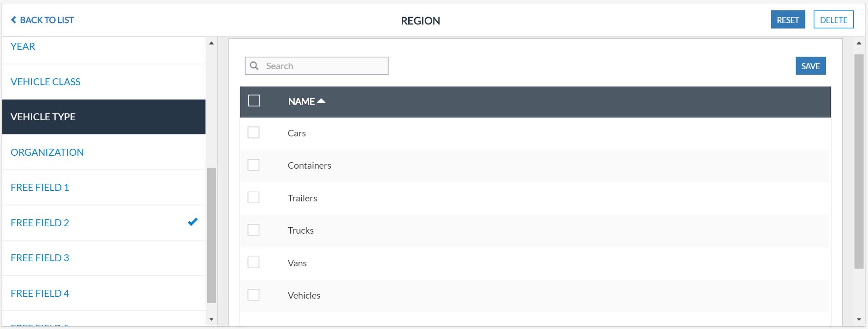Viewport: 868px width, 329px height.
Task: Open Free Field 1 section
Action: (x=40, y=188)
